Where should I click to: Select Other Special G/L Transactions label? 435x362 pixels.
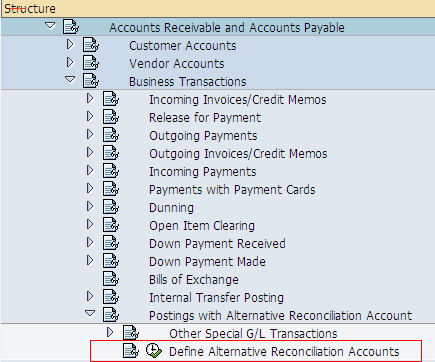click(x=253, y=333)
